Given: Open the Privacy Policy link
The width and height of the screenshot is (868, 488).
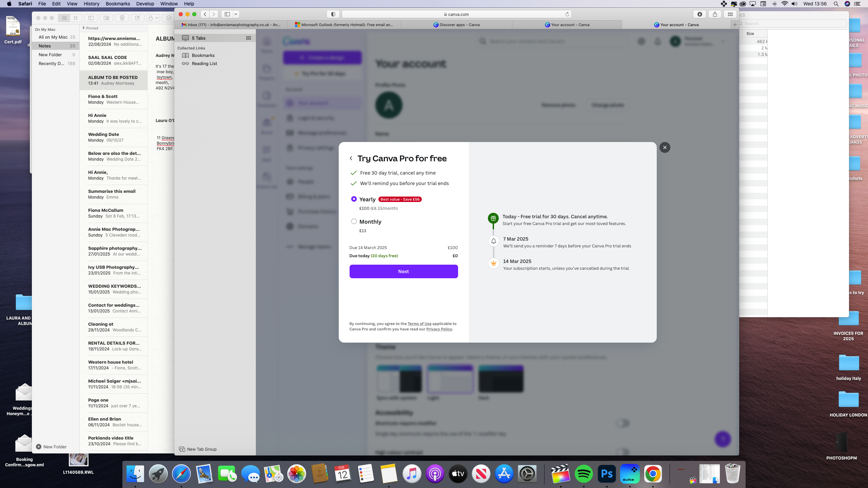Looking at the screenshot, I should (x=439, y=329).
